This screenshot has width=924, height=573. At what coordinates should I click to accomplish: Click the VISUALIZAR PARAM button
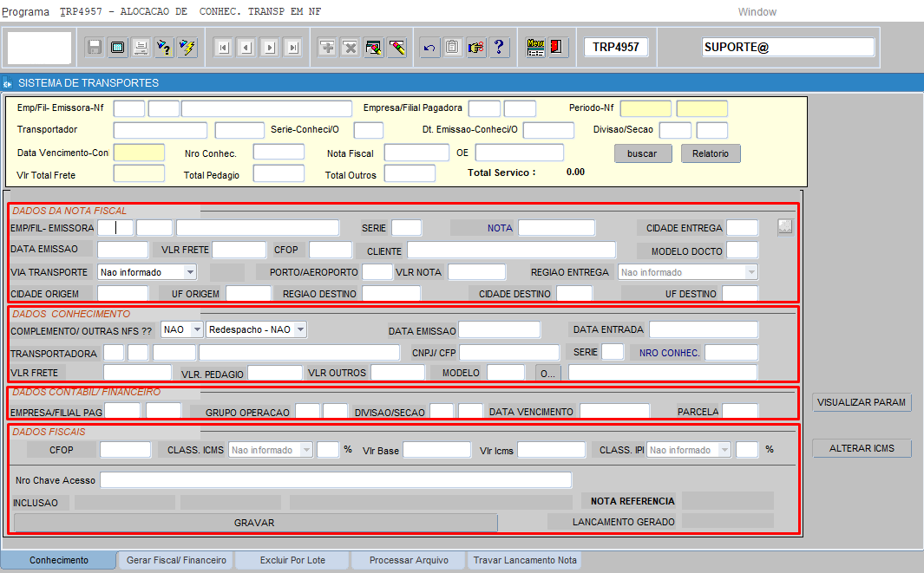[862, 402]
